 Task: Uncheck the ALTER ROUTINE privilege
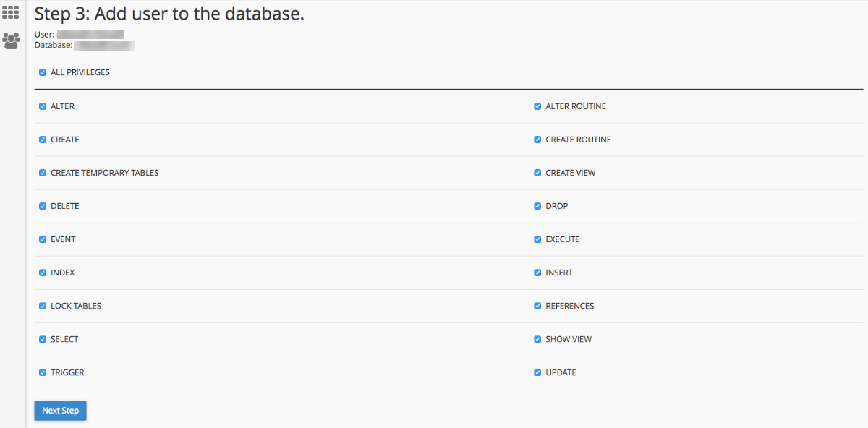[x=537, y=106]
